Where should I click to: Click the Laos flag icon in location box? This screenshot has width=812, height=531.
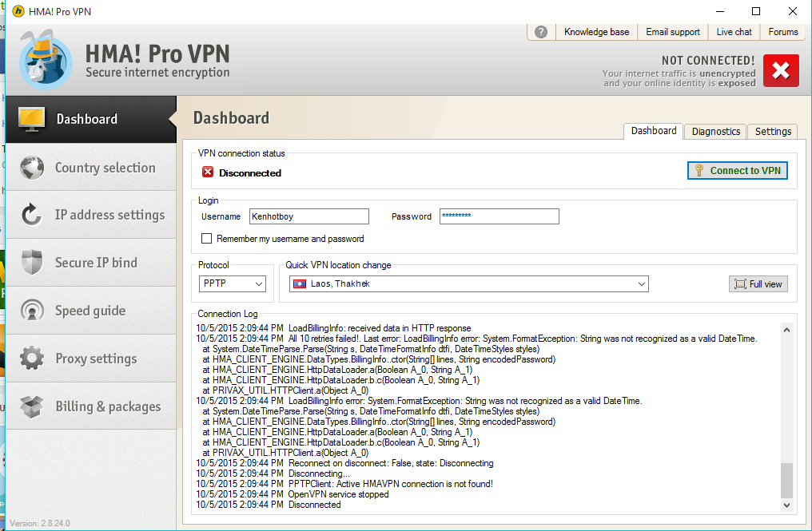300,283
